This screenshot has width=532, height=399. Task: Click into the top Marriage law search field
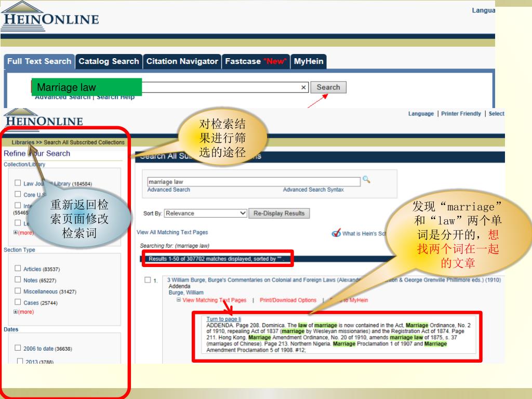170,87
